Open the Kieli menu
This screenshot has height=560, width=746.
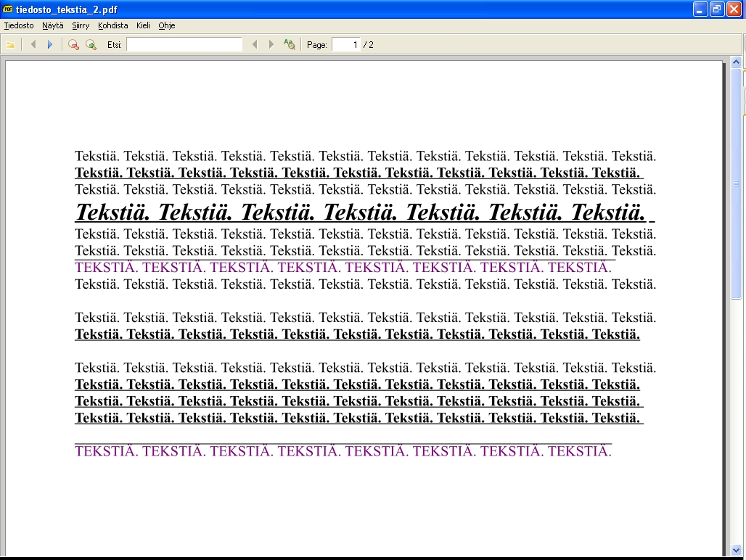(x=143, y=25)
